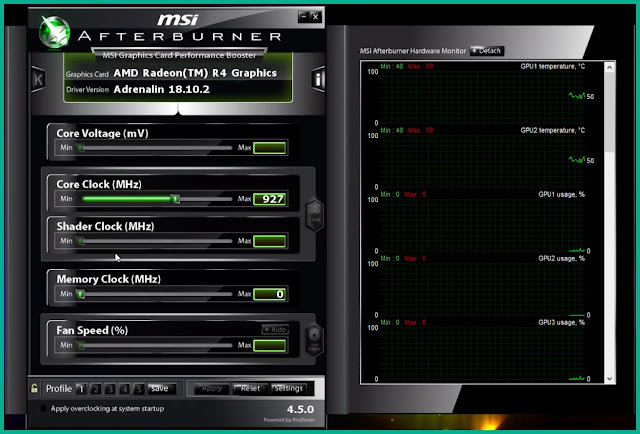Click the GPU1 temperature graph

coord(482,97)
